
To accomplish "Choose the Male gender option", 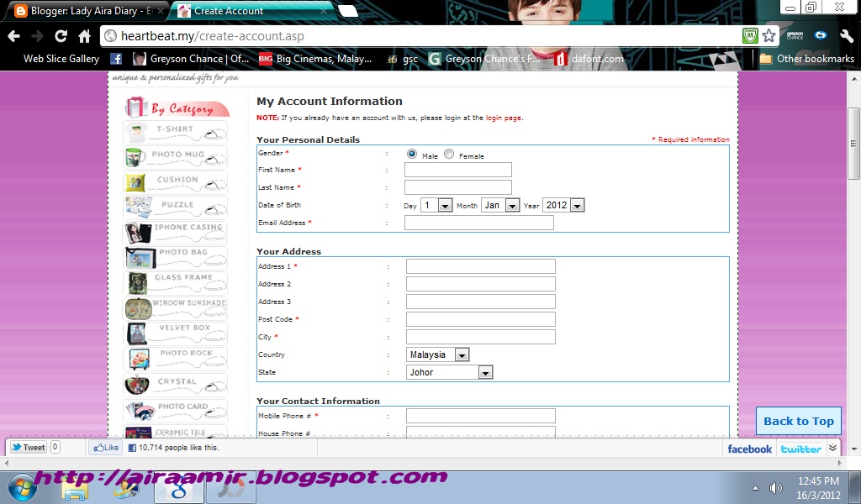I will click(x=412, y=154).
